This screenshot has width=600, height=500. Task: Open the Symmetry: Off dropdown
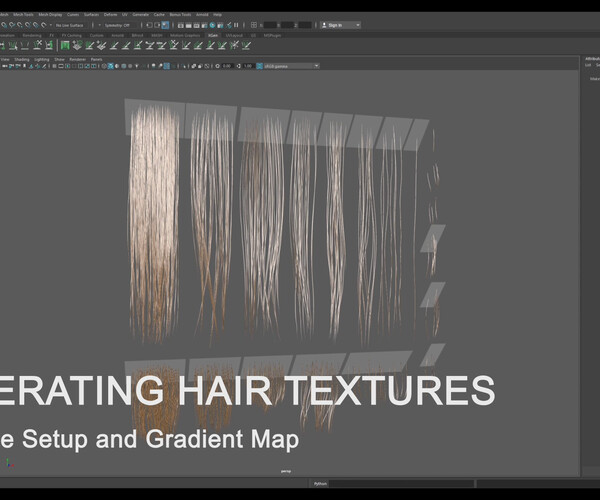point(117,25)
